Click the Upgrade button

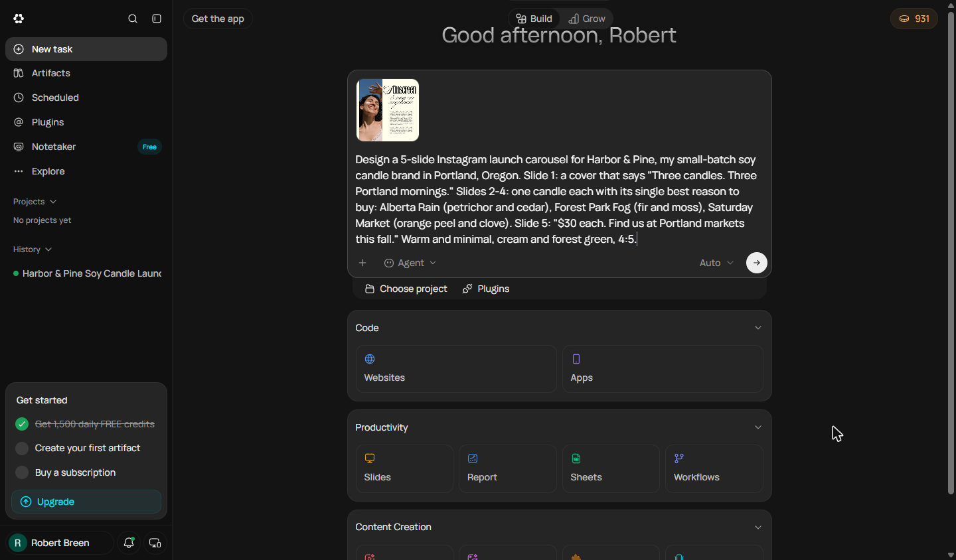pyautogui.click(x=86, y=502)
